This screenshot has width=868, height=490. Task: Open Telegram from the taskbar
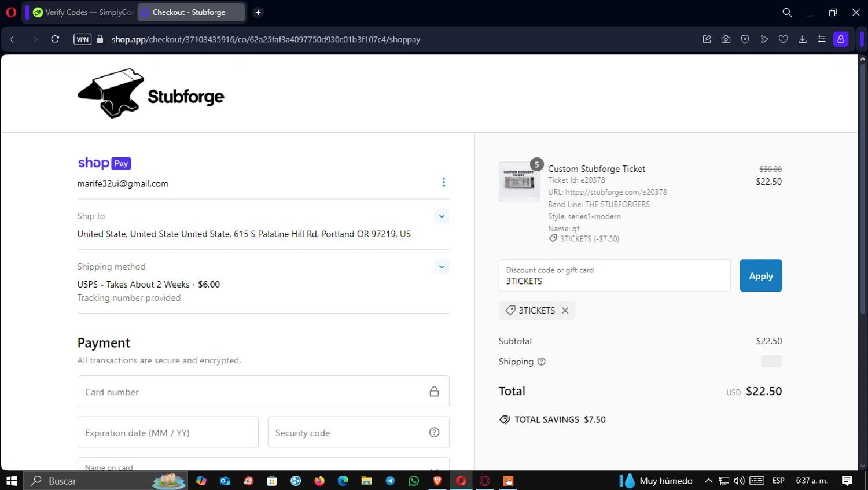[x=390, y=481]
